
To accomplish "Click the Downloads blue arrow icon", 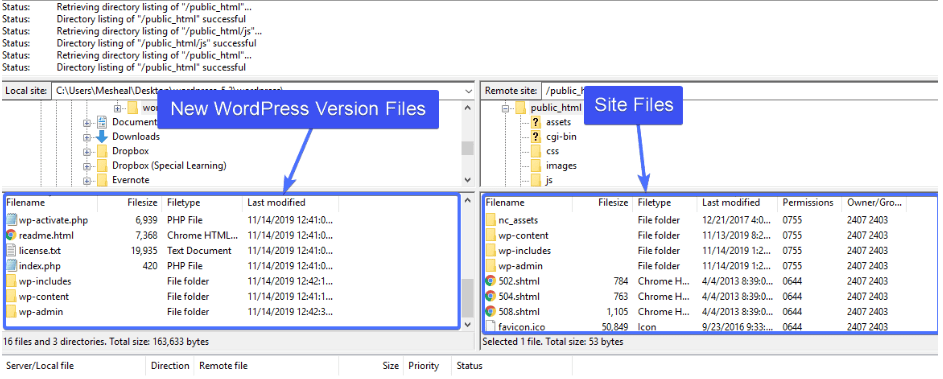I will pyautogui.click(x=102, y=137).
